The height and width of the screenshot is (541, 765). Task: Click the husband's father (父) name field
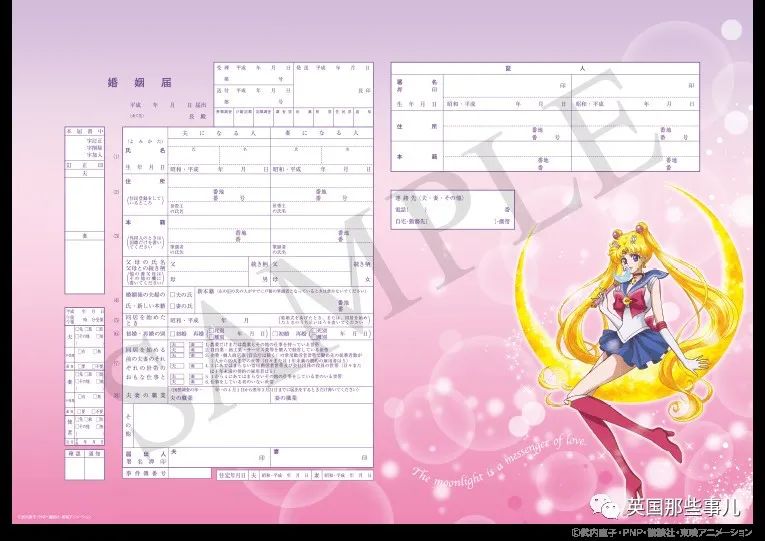coord(208,264)
